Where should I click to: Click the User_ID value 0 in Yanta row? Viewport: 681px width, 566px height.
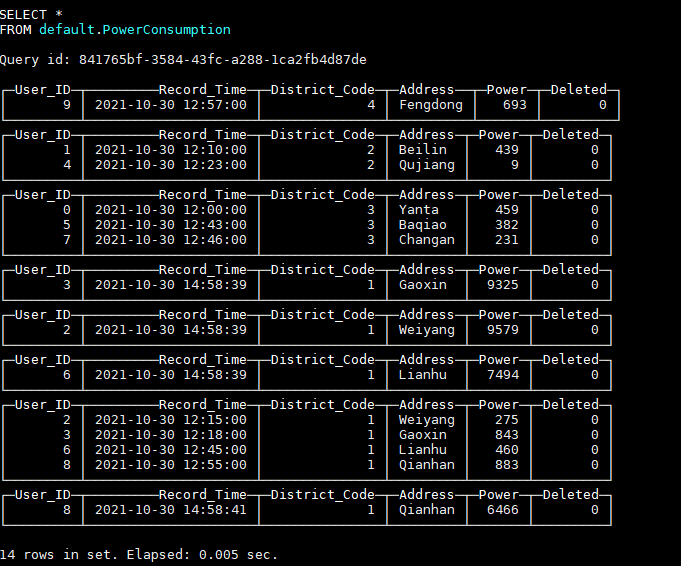[x=66, y=210]
